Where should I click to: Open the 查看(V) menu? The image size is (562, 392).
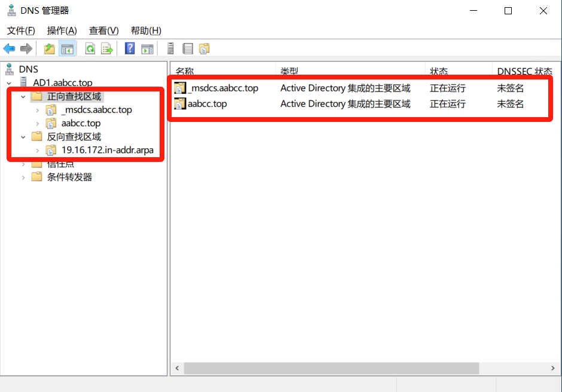pos(103,30)
